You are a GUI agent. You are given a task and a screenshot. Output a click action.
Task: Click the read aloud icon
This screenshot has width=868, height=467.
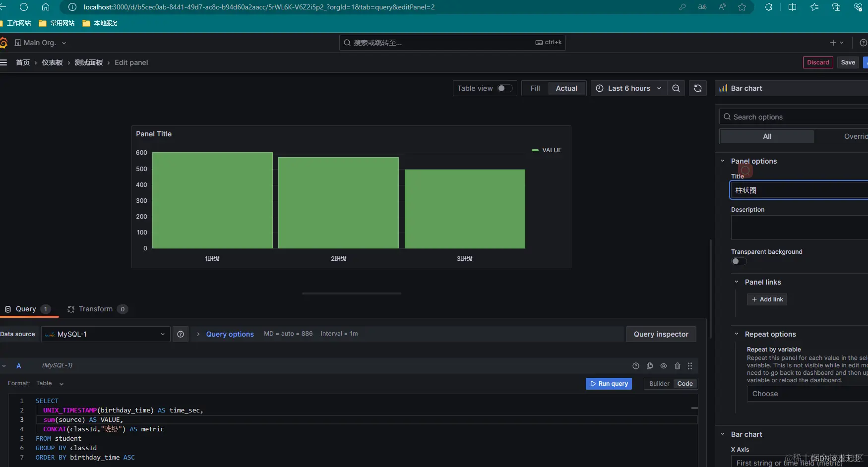(x=722, y=7)
